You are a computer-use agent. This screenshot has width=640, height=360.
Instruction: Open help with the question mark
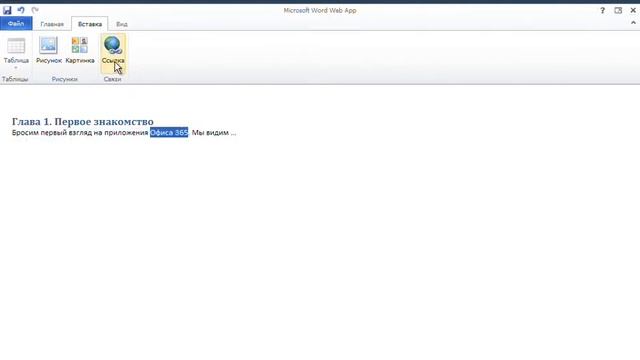[x=602, y=11]
